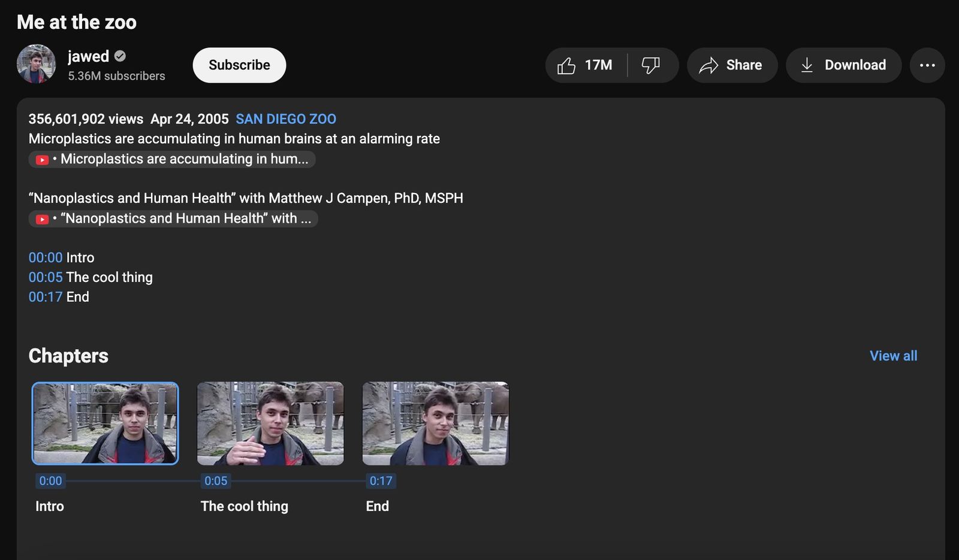Jump to the 00:17 End timestamp in the description

coord(46,297)
